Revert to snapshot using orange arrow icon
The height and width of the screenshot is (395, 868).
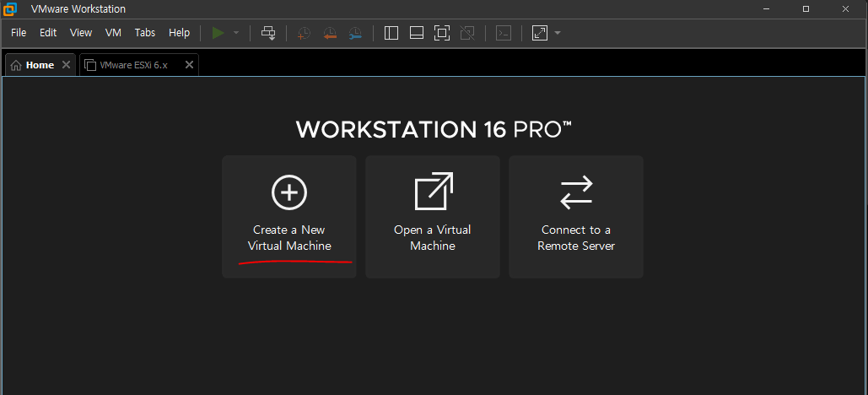coord(330,33)
